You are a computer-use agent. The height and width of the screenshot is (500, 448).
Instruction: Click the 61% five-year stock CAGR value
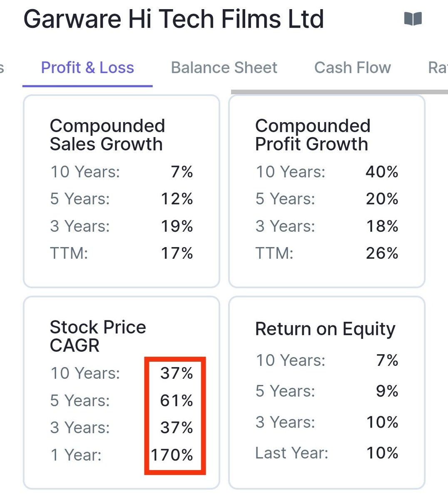pos(177,400)
